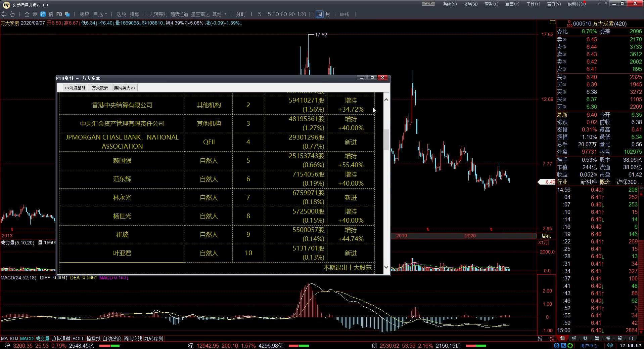644x349 pixels.
Task: Switch to 月 monthly period
Action: click(328, 14)
